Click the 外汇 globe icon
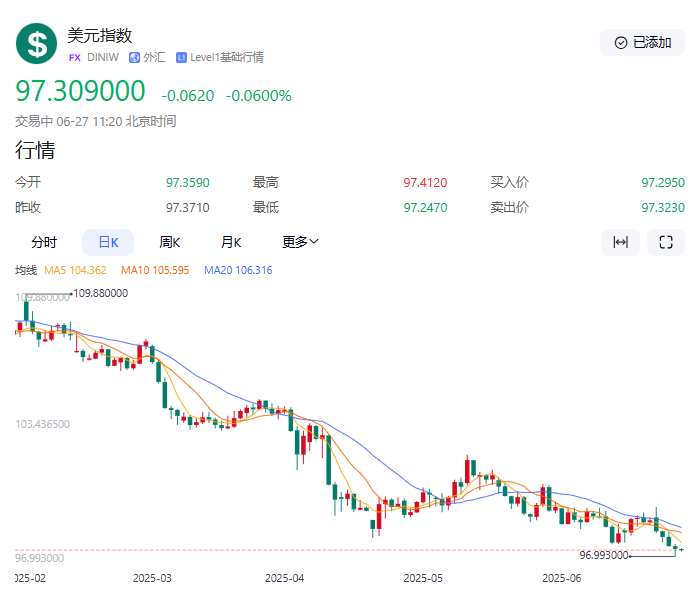 click(x=134, y=57)
